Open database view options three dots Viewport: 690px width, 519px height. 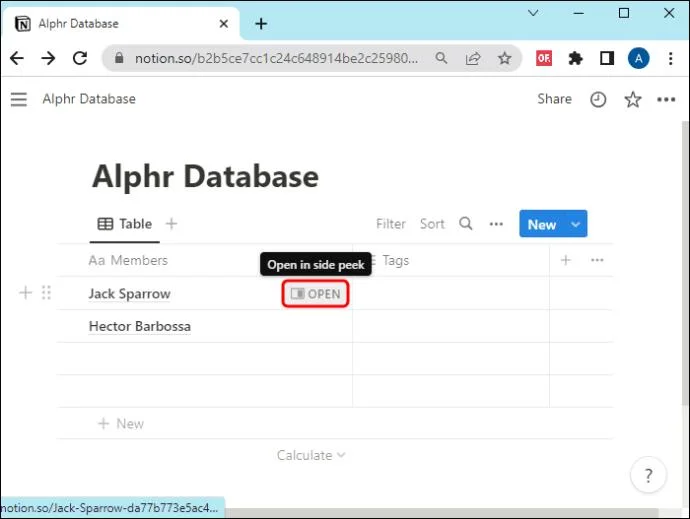[496, 224]
